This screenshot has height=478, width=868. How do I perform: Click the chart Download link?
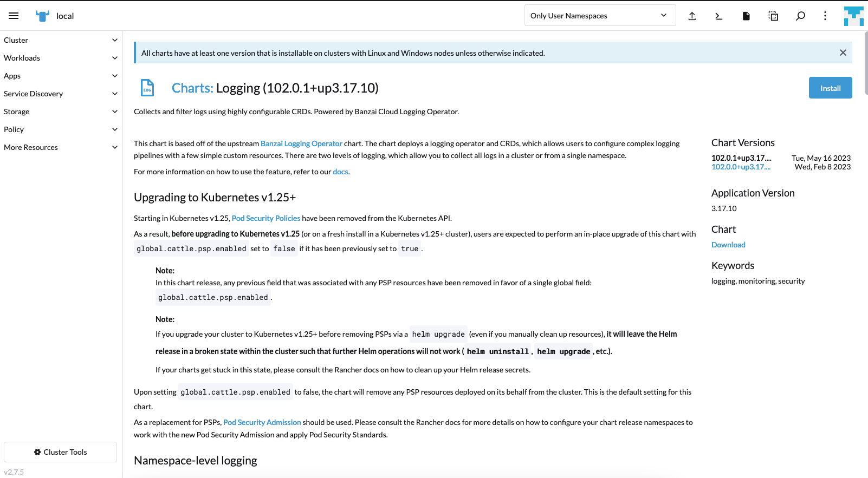point(728,245)
